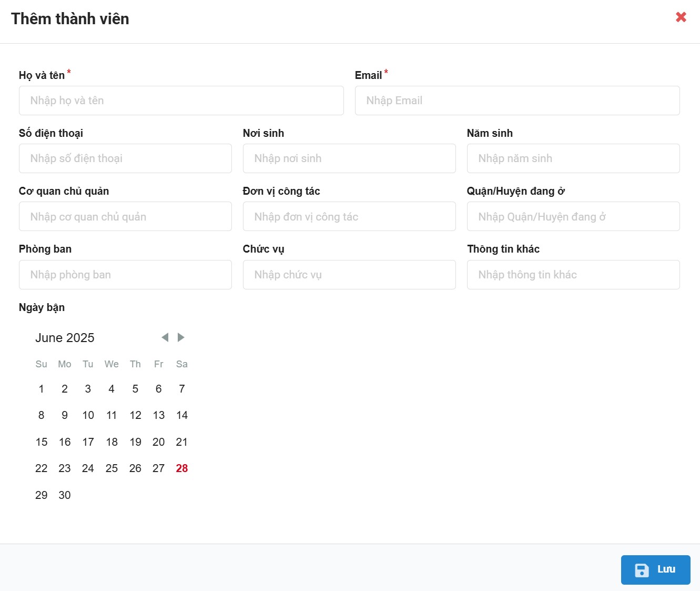Close the Thêm thành viên dialog
The height and width of the screenshot is (591, 700).
click(681, 17)
